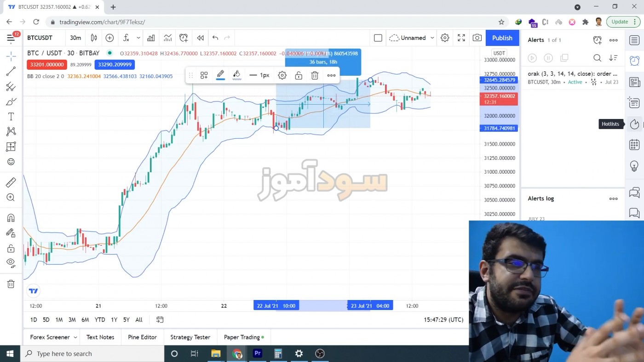This screenshot has height=362, width=644.
Task: Select the ruler measure tool
Action: pyautogui.click(x=11, y=182)
